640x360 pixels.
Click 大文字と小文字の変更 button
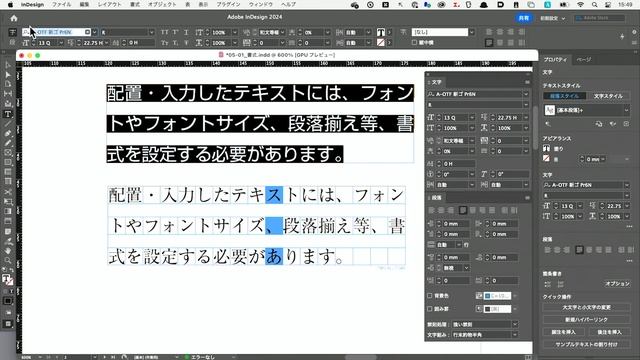587,307
